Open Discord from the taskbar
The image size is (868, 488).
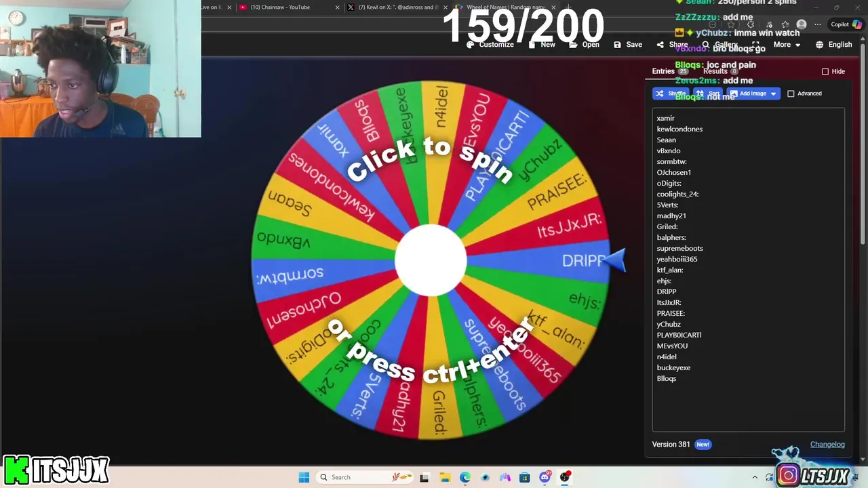tap(545, 477)
